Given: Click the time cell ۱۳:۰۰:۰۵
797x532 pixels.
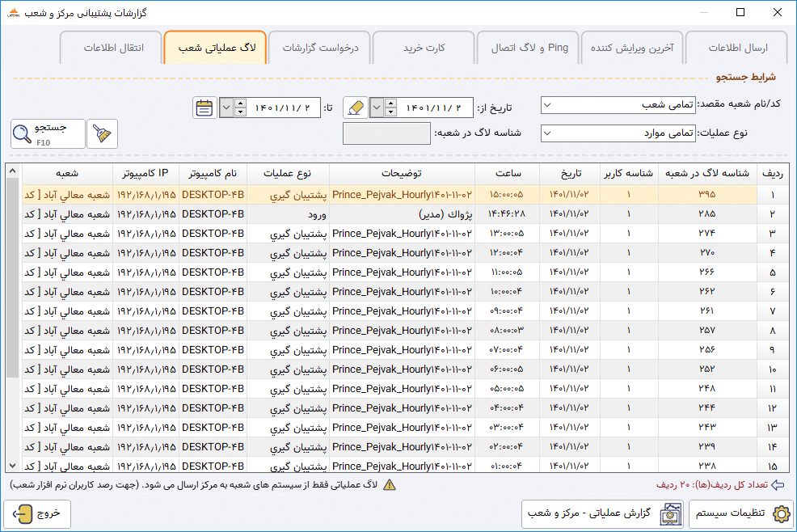Looking at the screenshot, I should tap(508, 234).
